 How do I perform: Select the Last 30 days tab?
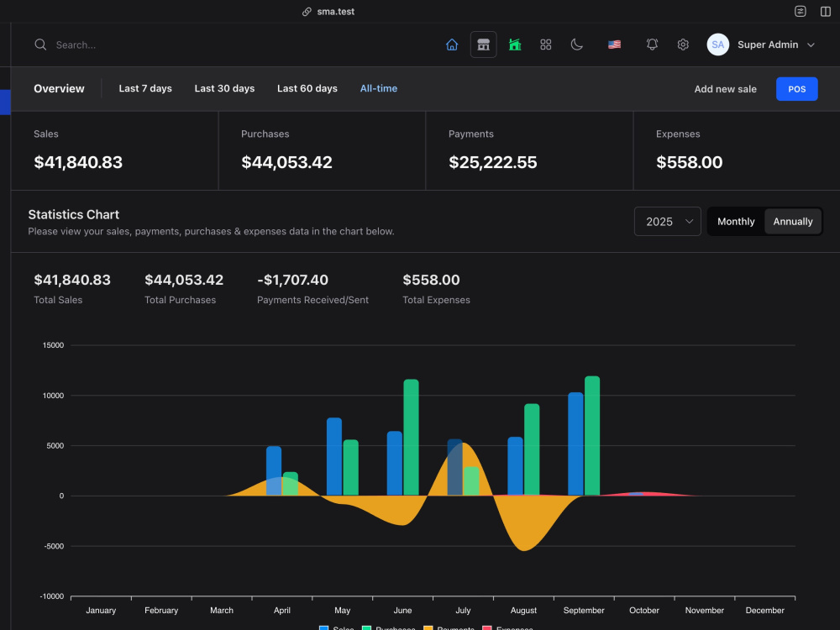[x=224, y=88]
